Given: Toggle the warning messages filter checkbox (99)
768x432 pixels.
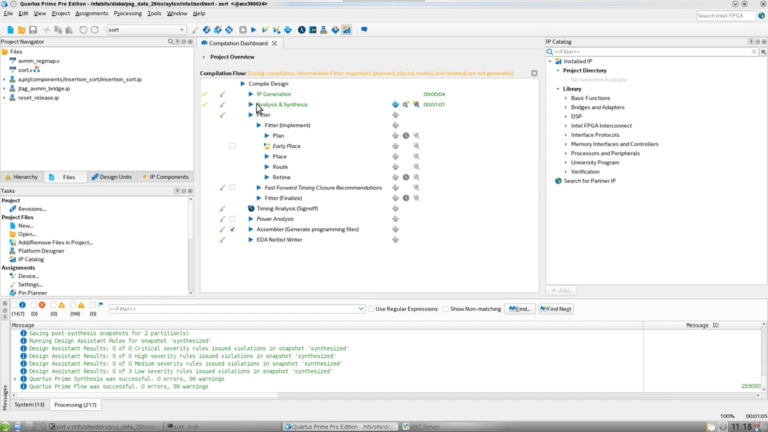Looking at the screenshot, I should (73, 305).
